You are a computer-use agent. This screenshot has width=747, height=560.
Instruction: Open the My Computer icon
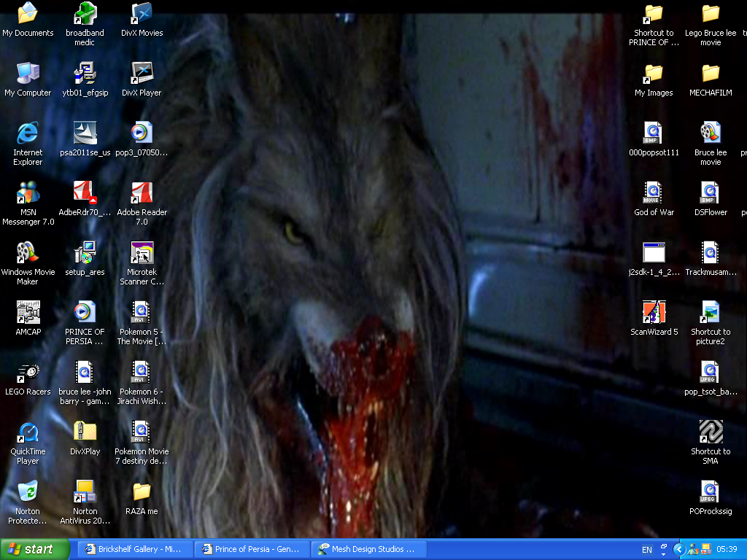(x=28, y=74)
